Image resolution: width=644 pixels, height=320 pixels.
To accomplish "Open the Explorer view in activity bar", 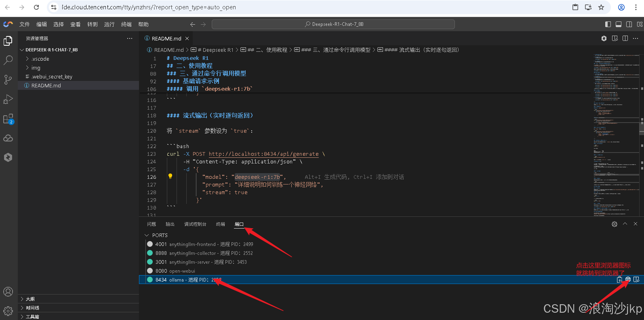I will point(8,41).
